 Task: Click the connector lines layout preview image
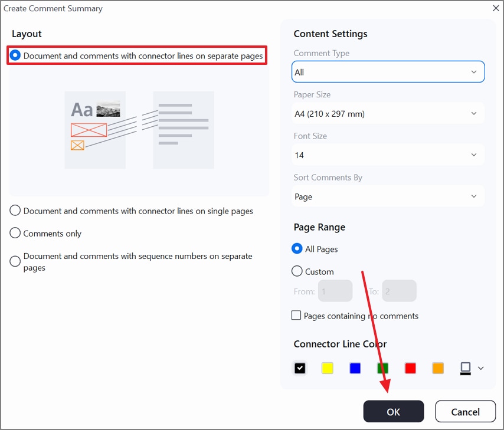139,130
